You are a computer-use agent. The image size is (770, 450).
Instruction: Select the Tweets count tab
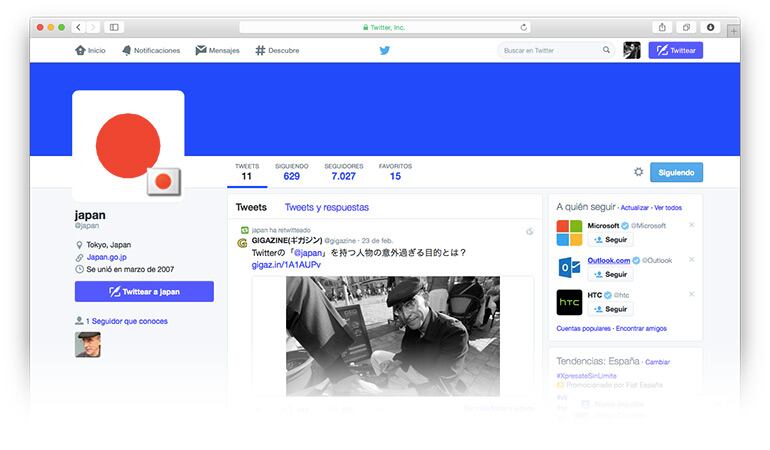[247, 172]
